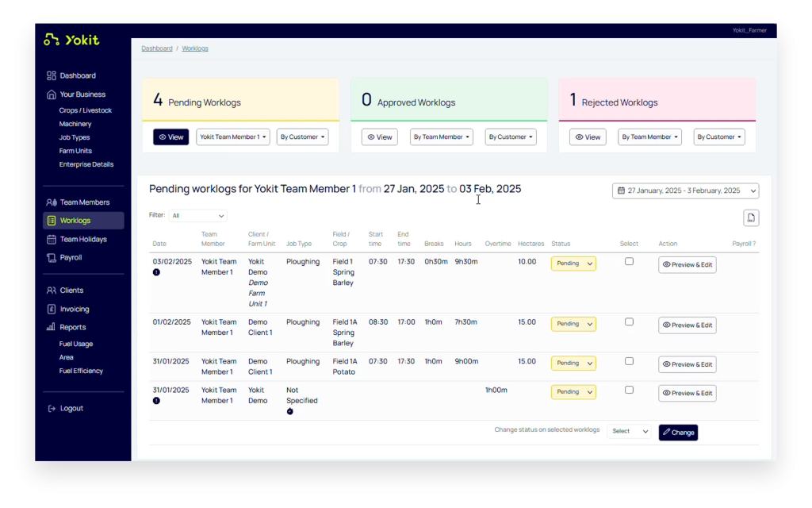Screen dimensions: 812x508
Task: Click the Payroll sidebar icon
Action: tap(52, 258)
